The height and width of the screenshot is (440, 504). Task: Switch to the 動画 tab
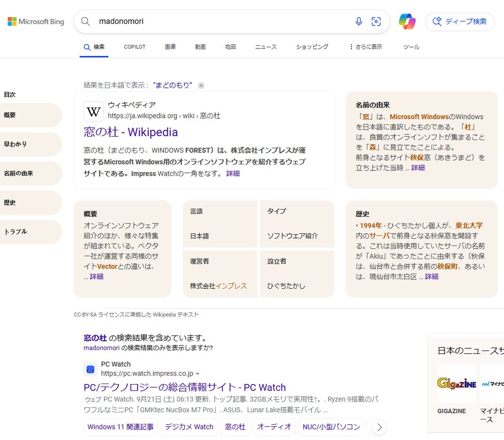click(200, 47)
